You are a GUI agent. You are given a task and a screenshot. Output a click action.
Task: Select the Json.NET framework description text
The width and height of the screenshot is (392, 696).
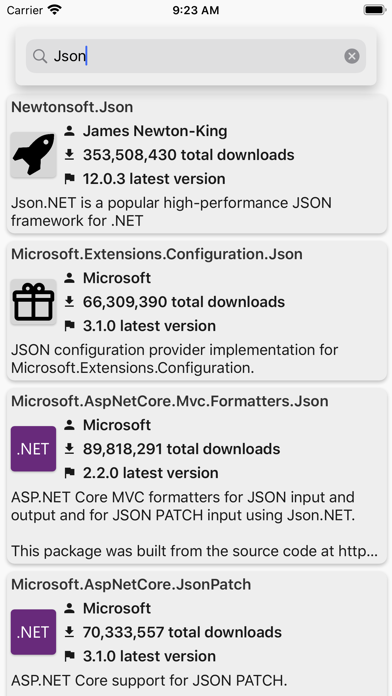click(171, 212)
